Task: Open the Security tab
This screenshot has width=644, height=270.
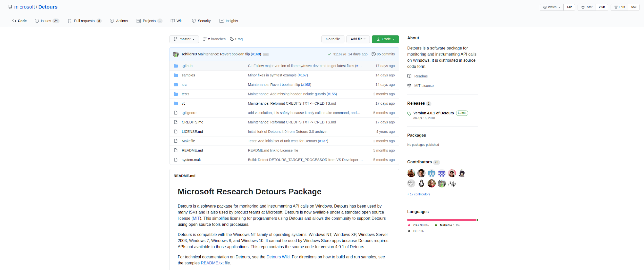Action: pyautogui.click(x=201, y=21)
